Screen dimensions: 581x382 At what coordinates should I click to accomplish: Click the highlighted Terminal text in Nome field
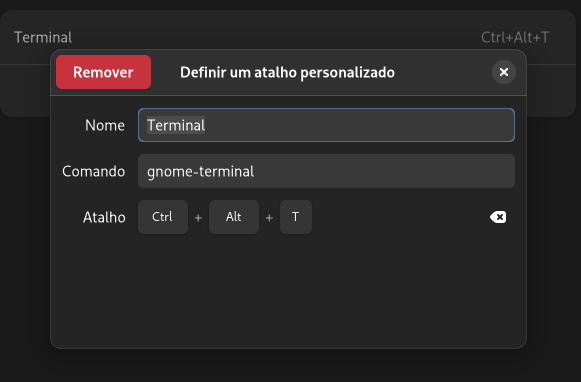176,126
